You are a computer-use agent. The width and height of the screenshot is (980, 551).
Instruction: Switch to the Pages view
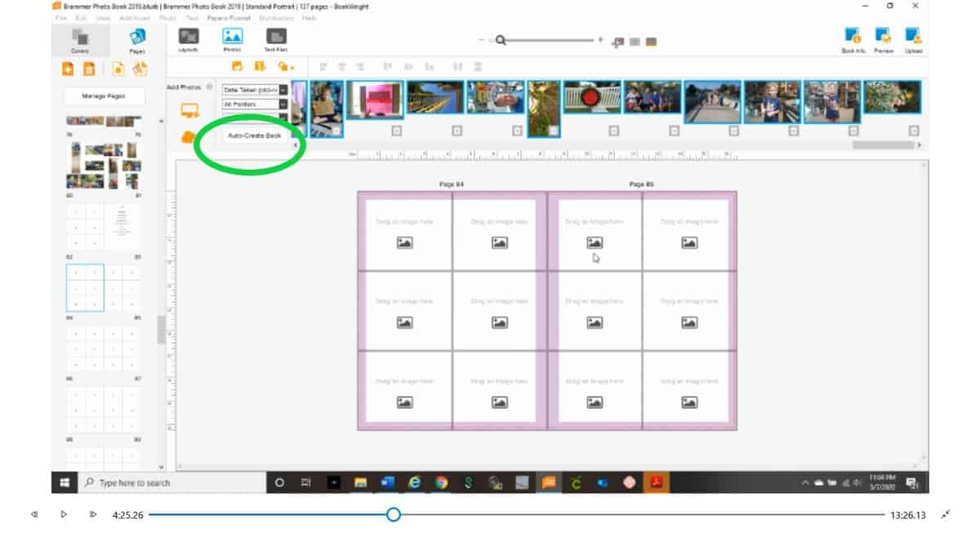tap(136, 39)
